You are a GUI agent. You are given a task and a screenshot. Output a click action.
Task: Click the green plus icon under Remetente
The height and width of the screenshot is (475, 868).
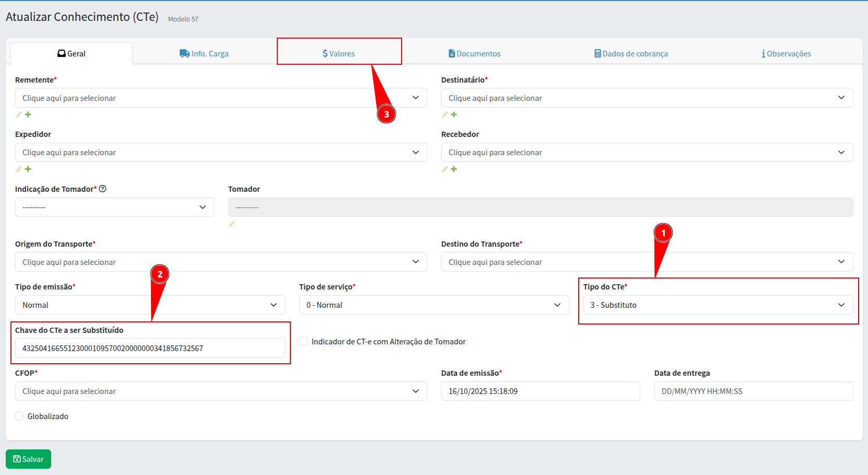(x=28, y=114)
